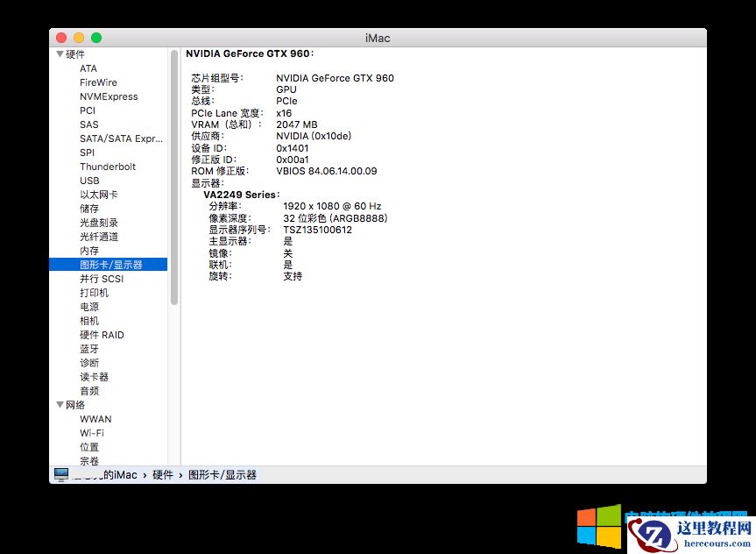The width and height of the screenshot is (756, 554).
Task: Select ATA in sidebar
Action: [88, 68]
